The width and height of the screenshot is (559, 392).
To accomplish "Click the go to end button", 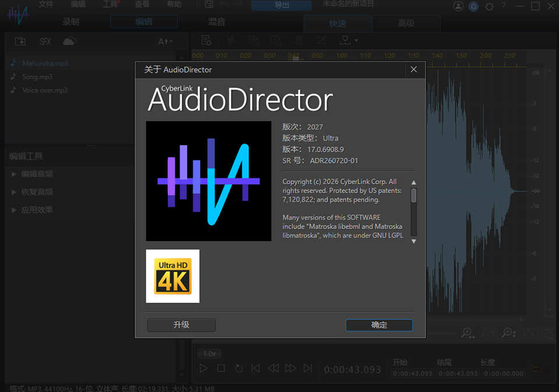I will 307,368.
